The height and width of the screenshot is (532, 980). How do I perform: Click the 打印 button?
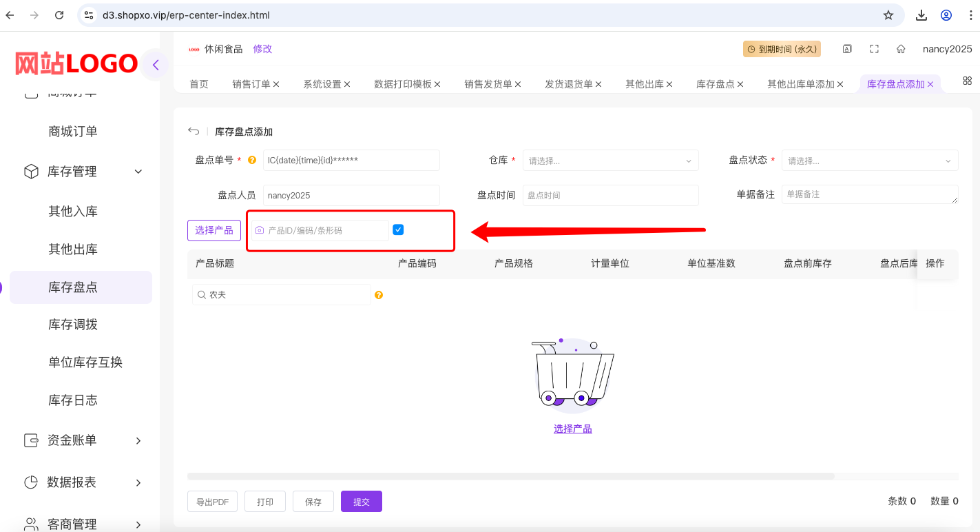pos(265,502)
